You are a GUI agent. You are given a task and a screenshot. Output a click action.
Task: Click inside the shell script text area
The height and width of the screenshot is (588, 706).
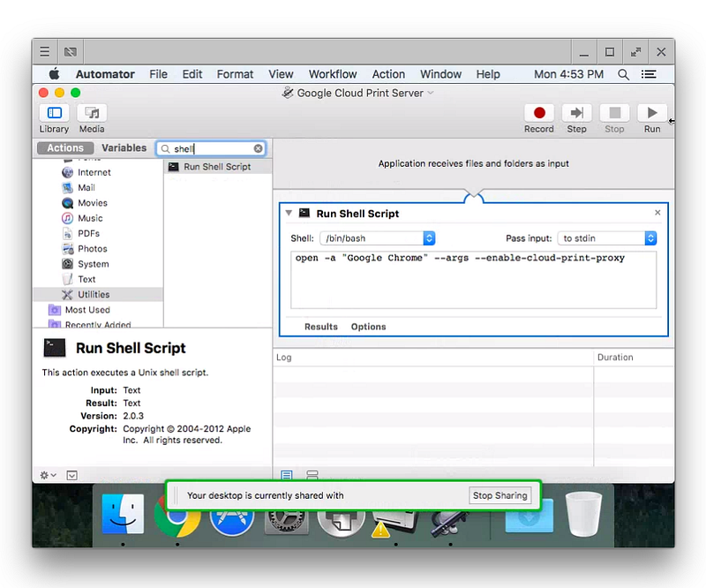point(473,280)
